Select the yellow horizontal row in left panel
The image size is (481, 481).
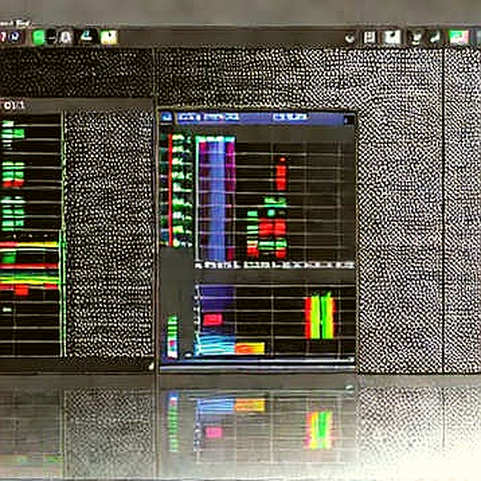[29, 245]
